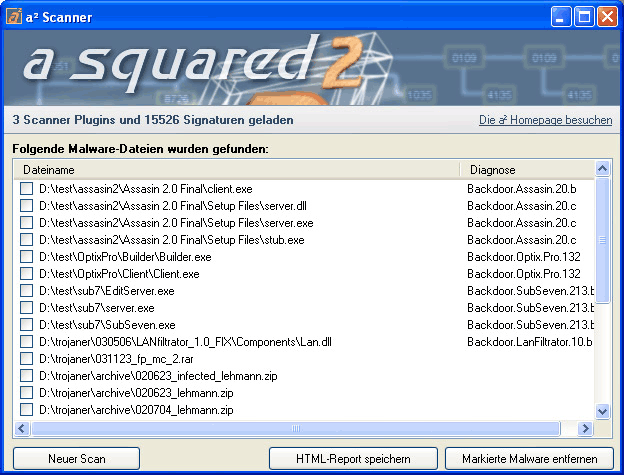This screenshot has height=475, width=624.
Task: Select the Backdoor.LanFiltrator.10.b diagnosis text
Action: pyautogui.click(x=530, y=342)
